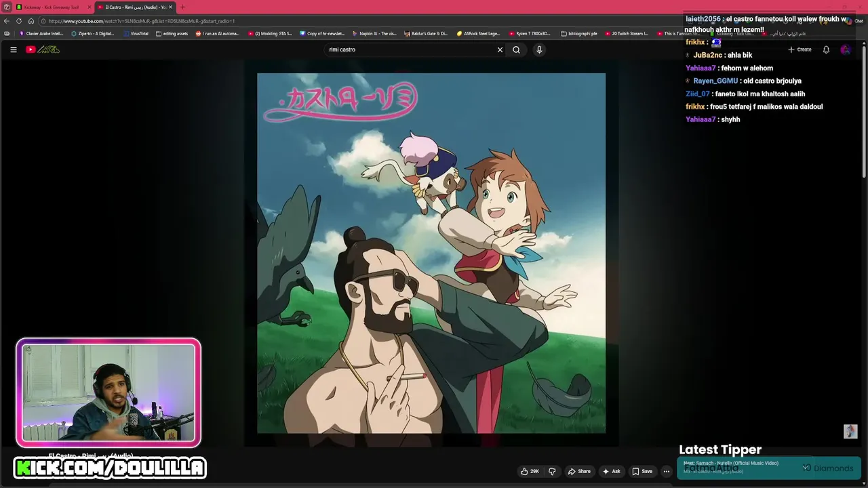Open the bibliographi pfe bookmark folder
The width and height of the screenshot is (868, 488).
[579, 33]
